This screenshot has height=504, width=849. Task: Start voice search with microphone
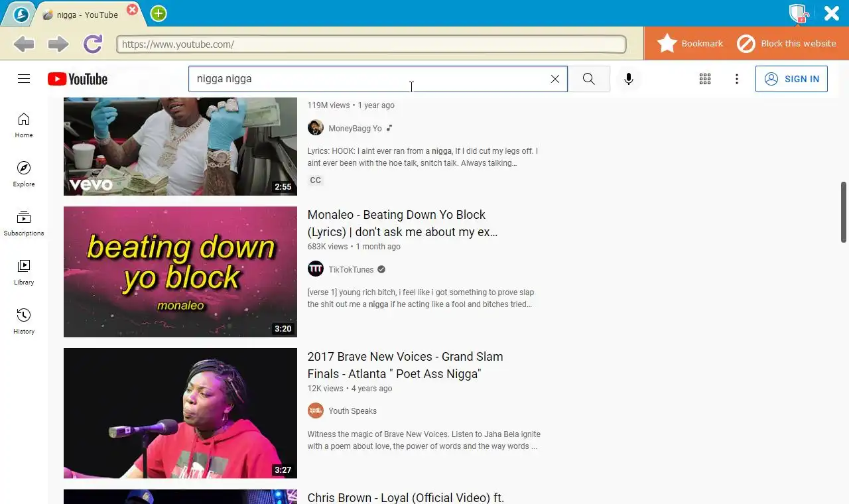pos(629,79)
